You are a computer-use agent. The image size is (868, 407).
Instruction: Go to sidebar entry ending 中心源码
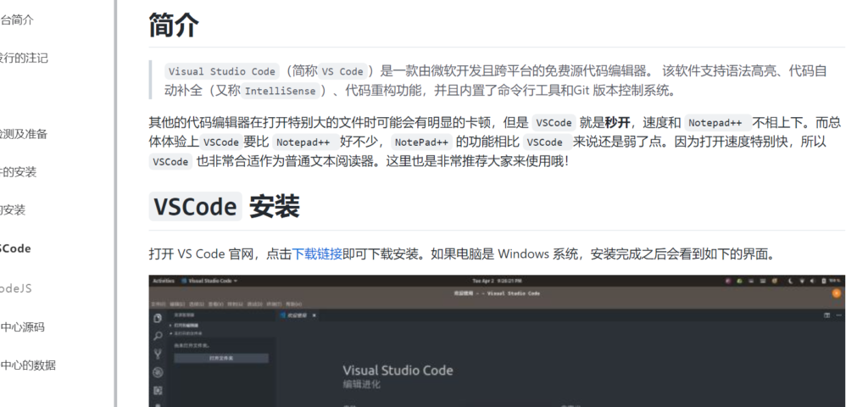[22, 326]
